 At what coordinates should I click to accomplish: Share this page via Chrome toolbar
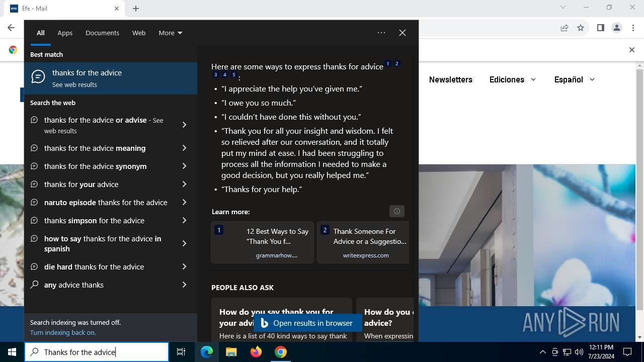[565, 28]
